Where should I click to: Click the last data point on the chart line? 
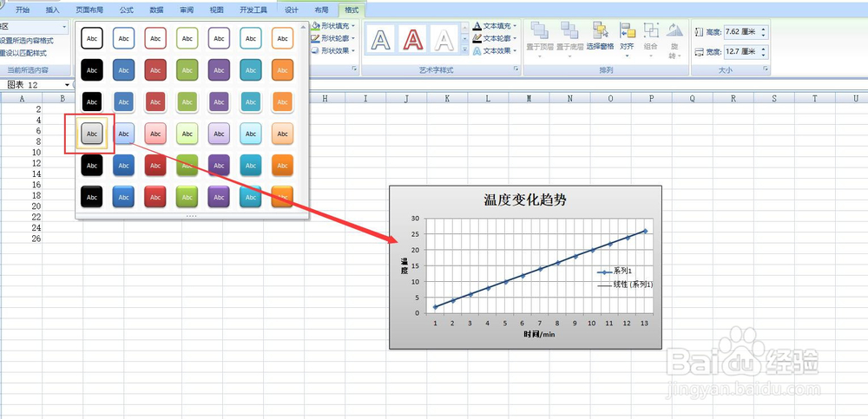[645, 231]
